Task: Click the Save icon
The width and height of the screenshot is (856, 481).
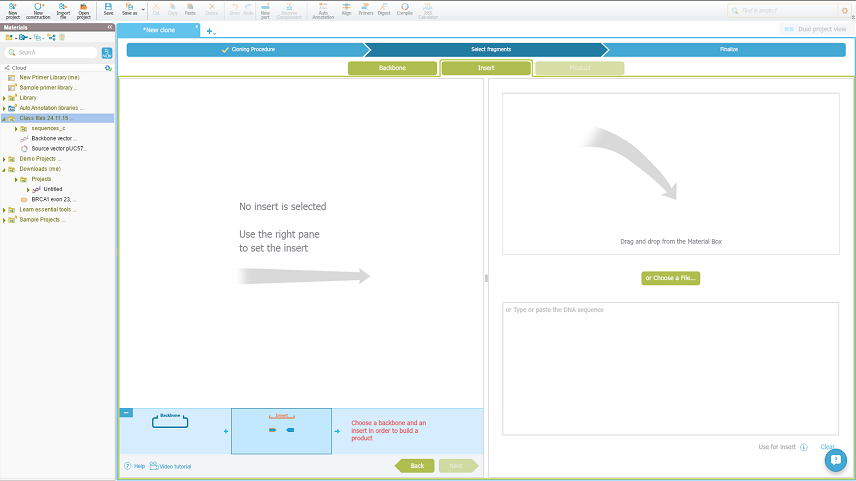Action: pyautogui.click(x=108, y=10)
